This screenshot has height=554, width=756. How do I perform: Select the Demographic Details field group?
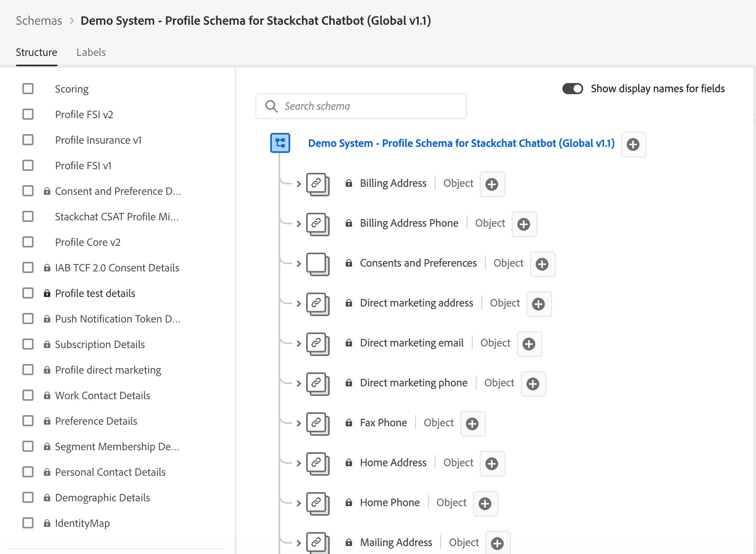[x=103, y=498]
